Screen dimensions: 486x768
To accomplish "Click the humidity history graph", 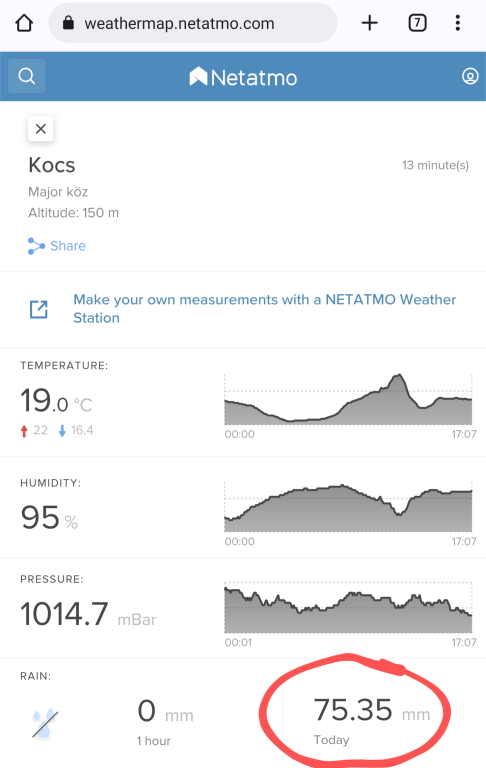I will coord(348,507).
